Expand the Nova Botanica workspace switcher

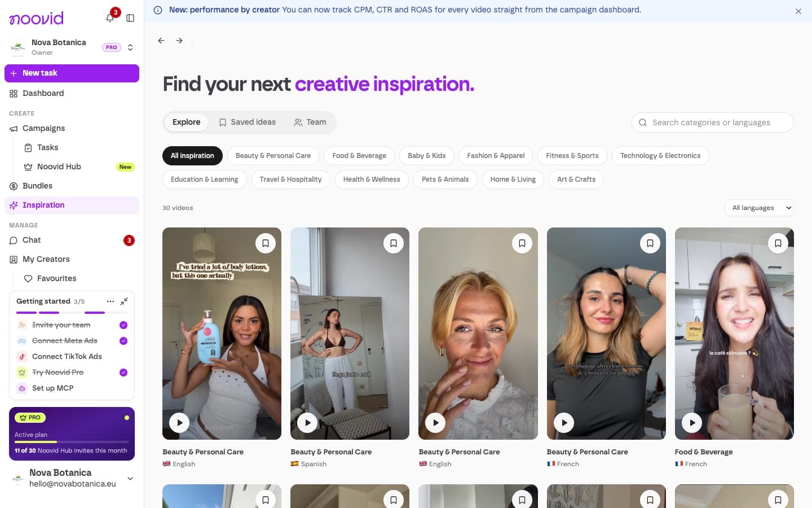[130, 47]
